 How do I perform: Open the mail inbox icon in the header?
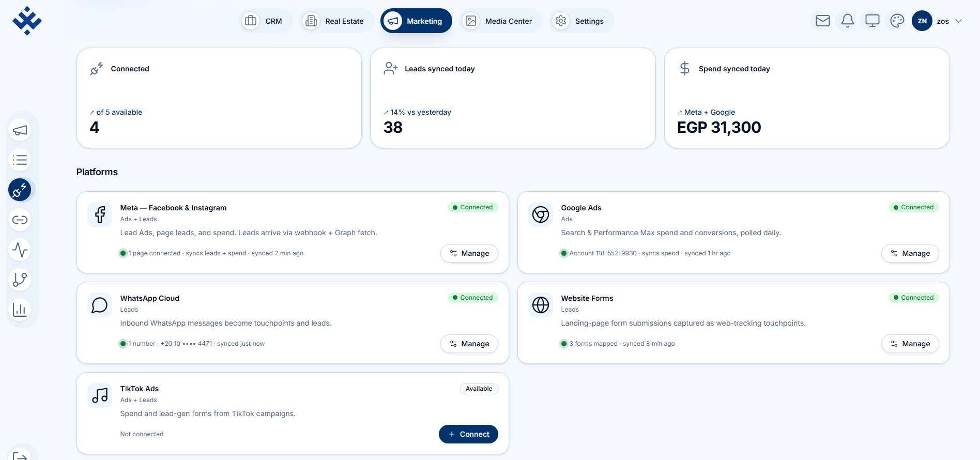click(x=823, y=21)
